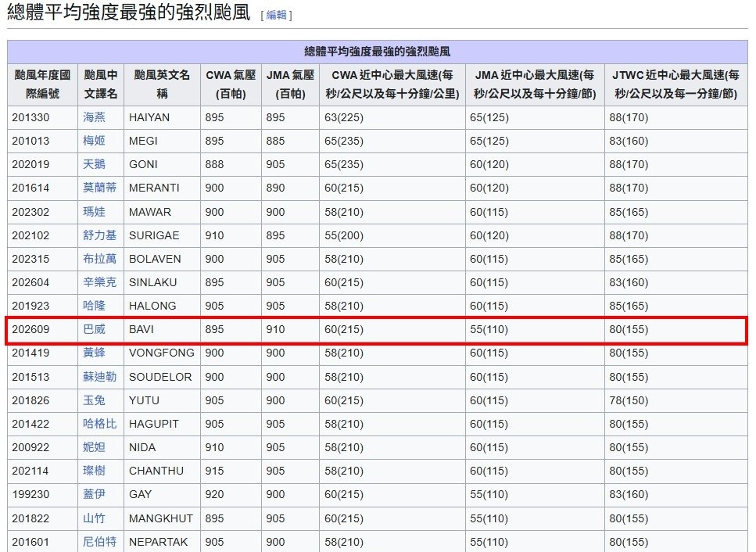Follow the 布拉萬 typhoon link
This screenshot has height=552, width=756.
tap(100, 259)
